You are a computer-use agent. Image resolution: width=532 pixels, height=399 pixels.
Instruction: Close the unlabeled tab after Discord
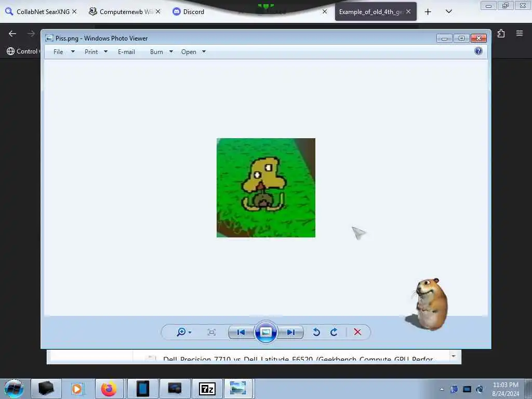[x=325, y=11]
